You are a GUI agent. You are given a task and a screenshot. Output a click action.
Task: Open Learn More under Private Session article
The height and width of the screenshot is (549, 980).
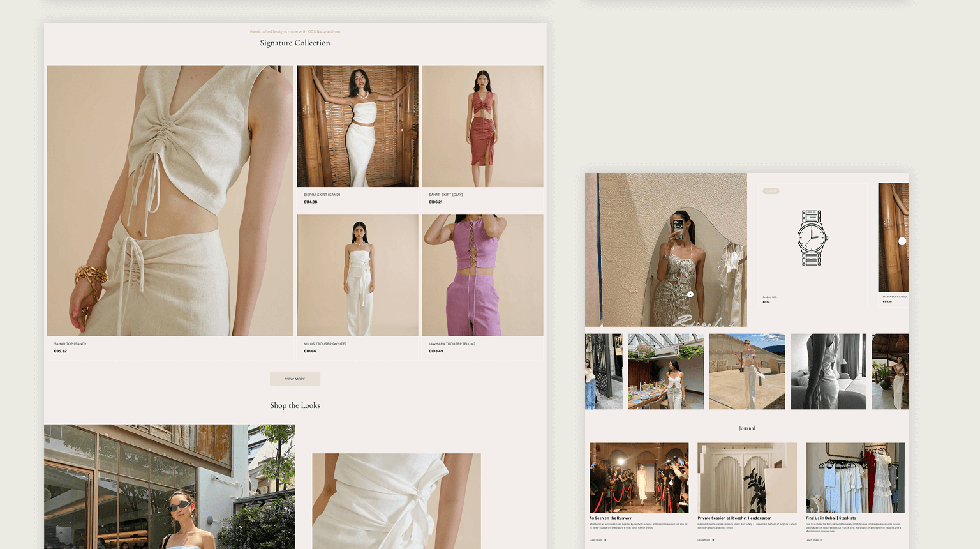(706, 540)
